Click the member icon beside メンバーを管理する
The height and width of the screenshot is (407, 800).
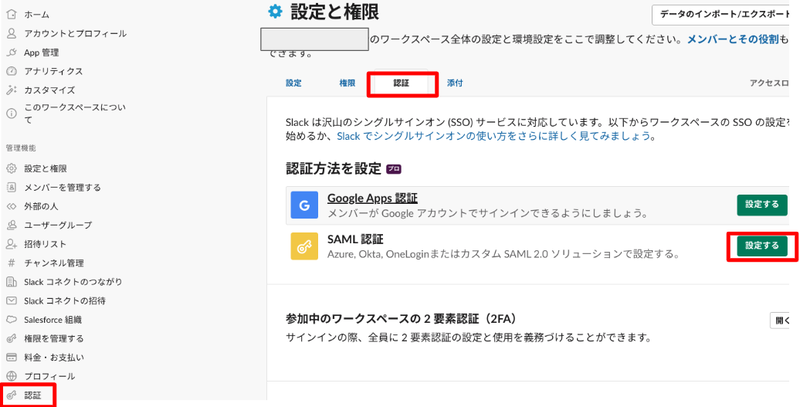pyautogui.click(x=11, y=187)
